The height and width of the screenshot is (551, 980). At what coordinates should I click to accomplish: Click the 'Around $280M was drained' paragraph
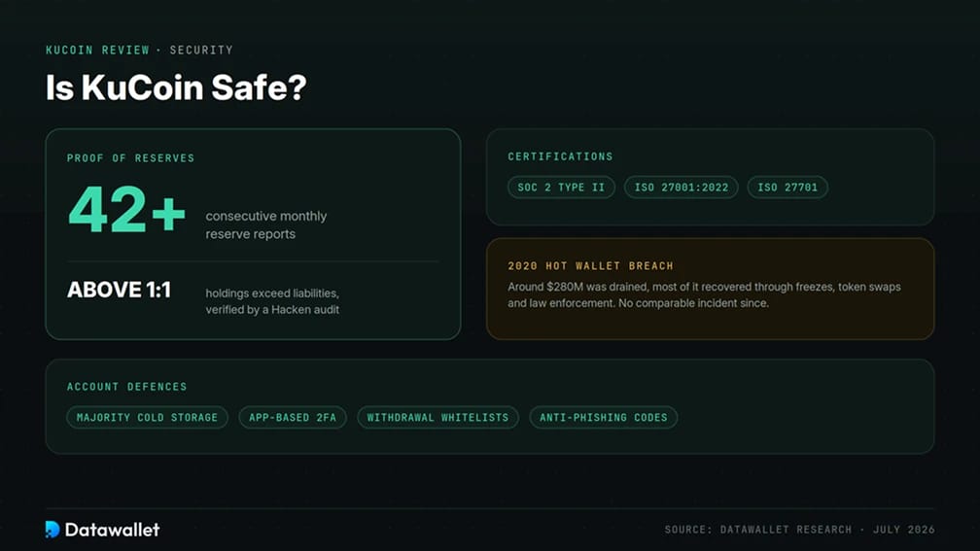704,294
